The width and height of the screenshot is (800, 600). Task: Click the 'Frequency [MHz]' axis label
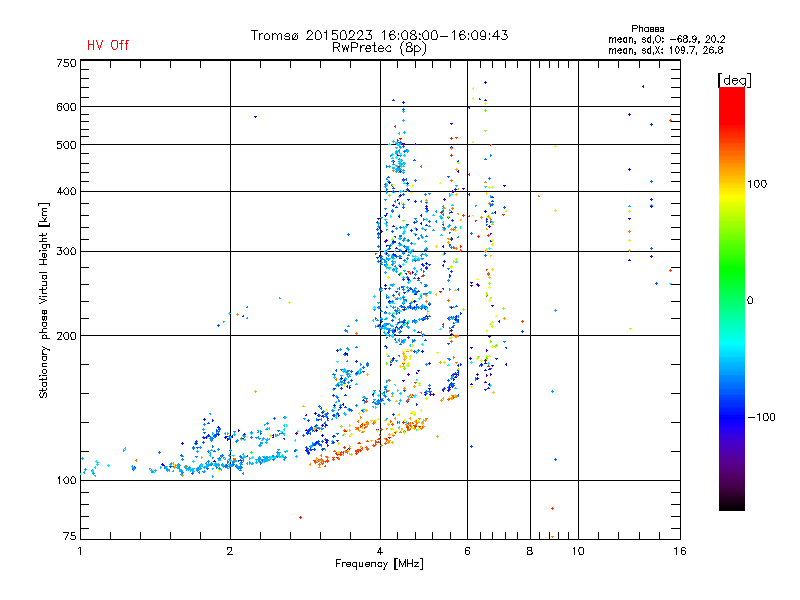coord(379,564)
